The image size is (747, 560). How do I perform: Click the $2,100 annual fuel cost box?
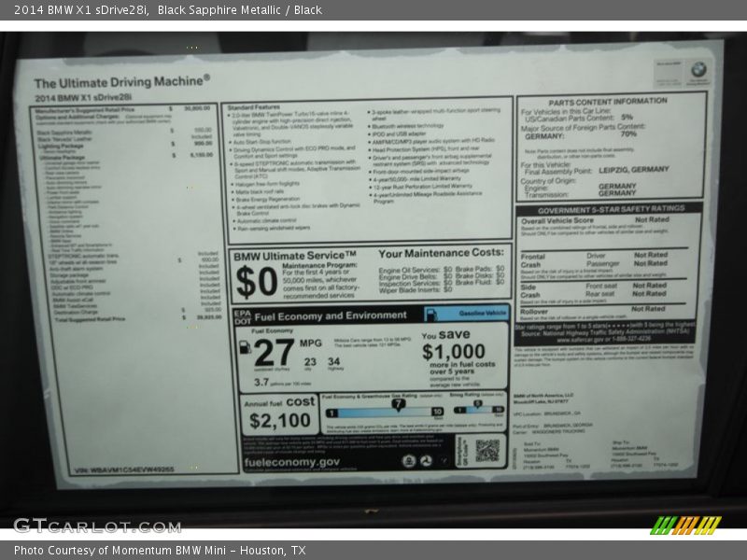279,415
